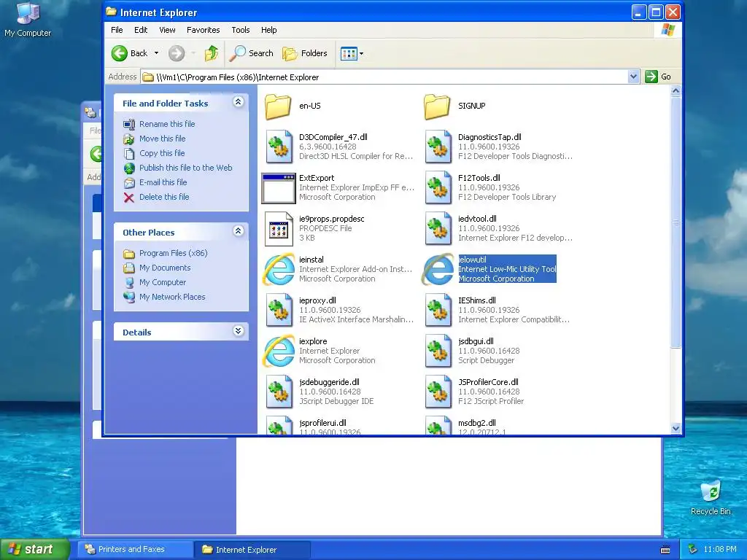Click the safely remove hardware tray icon
The height and width of the screenshot is (560, 747).
[x=693, y=550]
